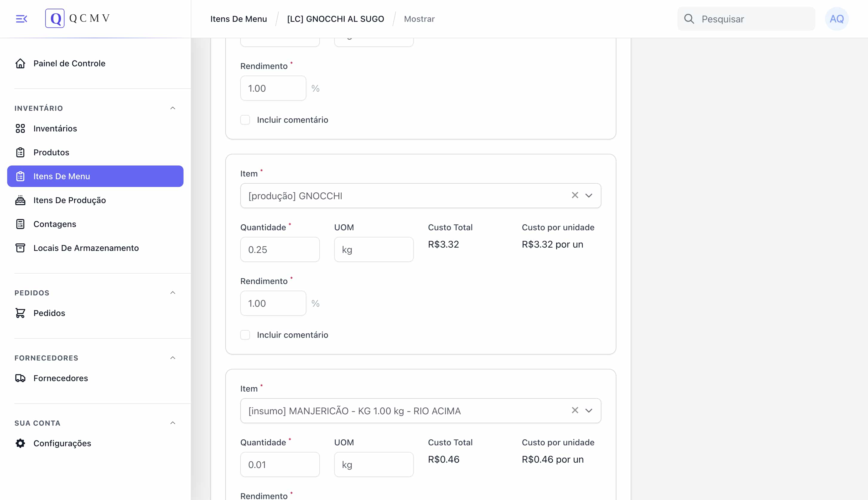This screenshot has width=868, height=500.
Task: Open the MANJERICÃO item dropdown
Action: 589,411
